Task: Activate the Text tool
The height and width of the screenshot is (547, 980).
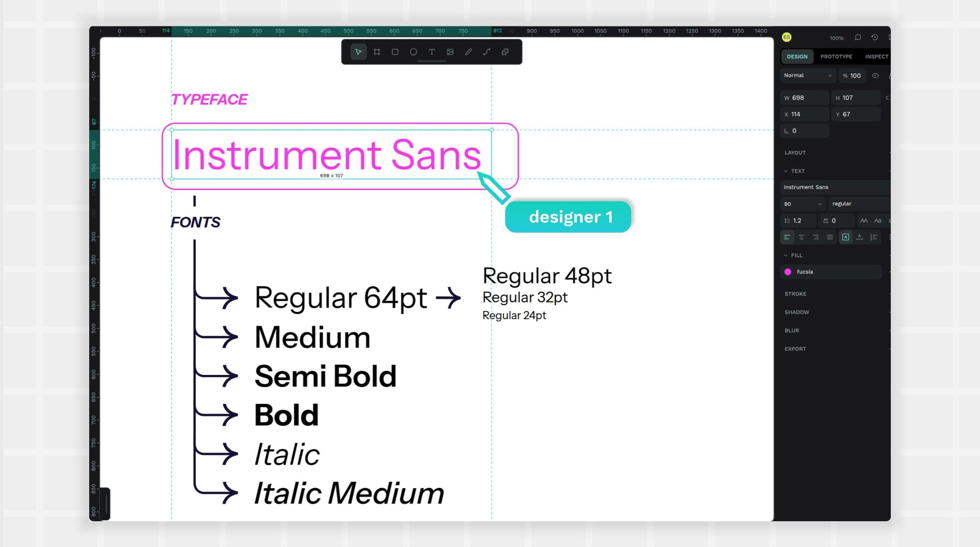Action: [432, 52]
